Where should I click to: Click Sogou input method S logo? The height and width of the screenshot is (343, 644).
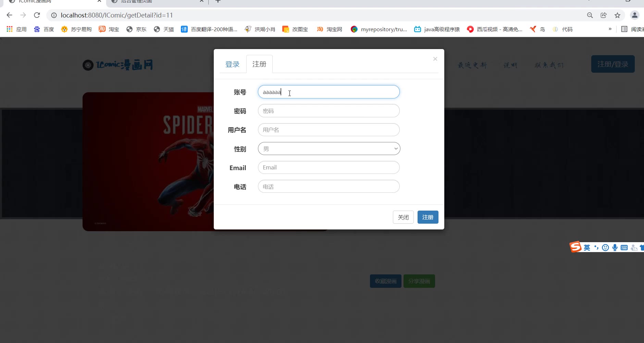click(575, 247)
